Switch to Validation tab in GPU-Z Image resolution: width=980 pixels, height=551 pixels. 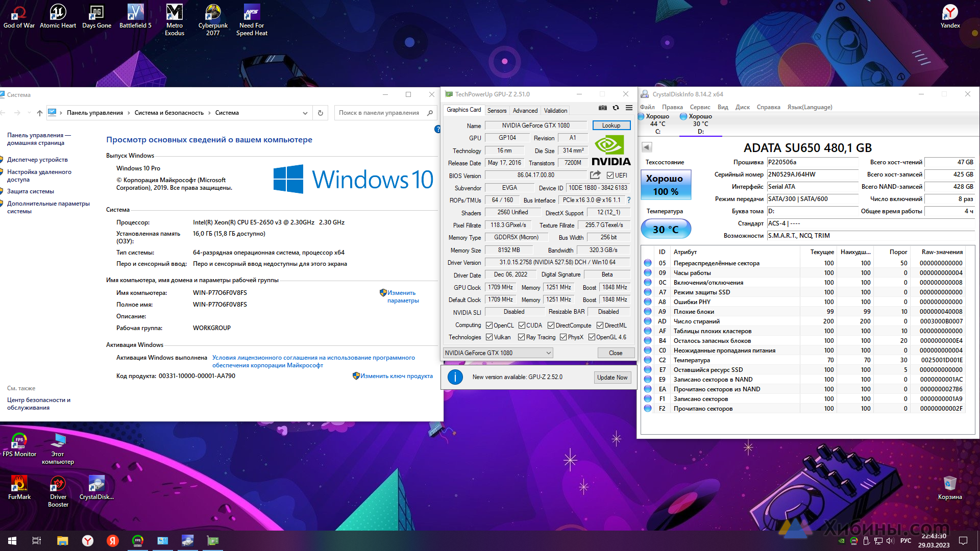555,111
